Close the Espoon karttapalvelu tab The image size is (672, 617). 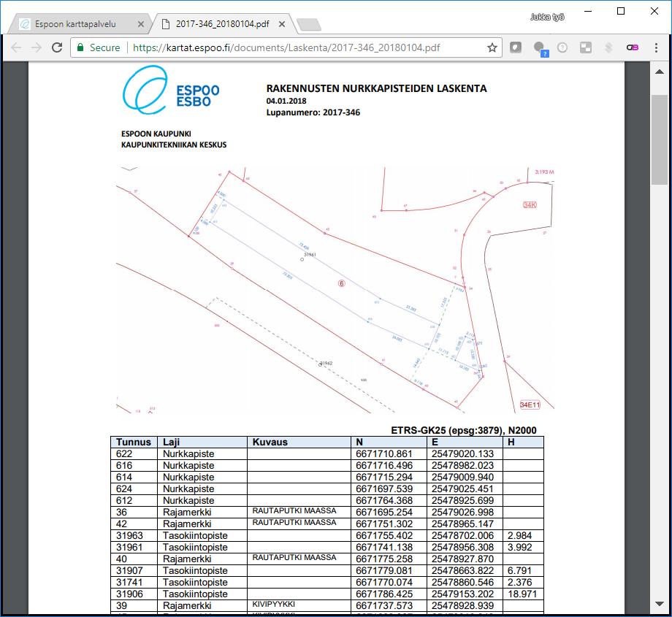140,24
